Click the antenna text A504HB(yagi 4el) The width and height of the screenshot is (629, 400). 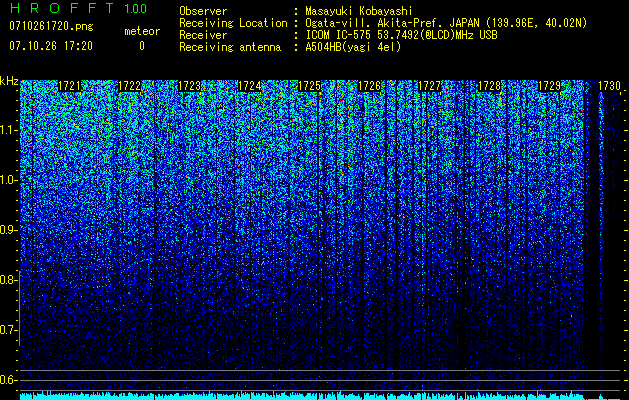tap(353, 47)
